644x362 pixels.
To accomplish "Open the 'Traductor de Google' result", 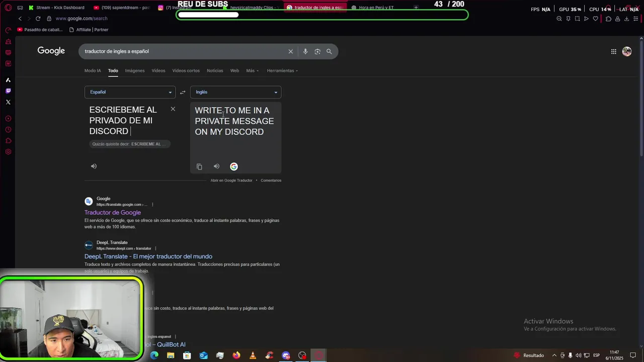I will point(113,213).
